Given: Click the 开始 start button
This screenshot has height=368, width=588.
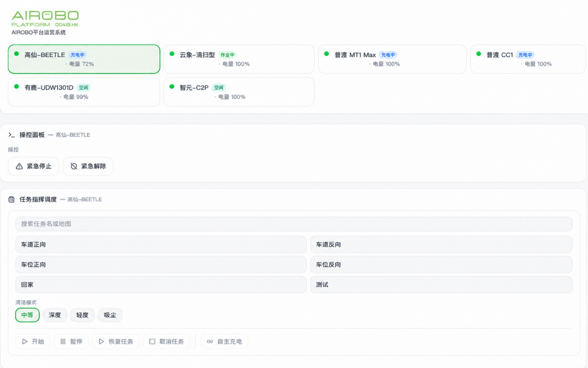Looking at the screenshot, I should (x=33, y=341).
